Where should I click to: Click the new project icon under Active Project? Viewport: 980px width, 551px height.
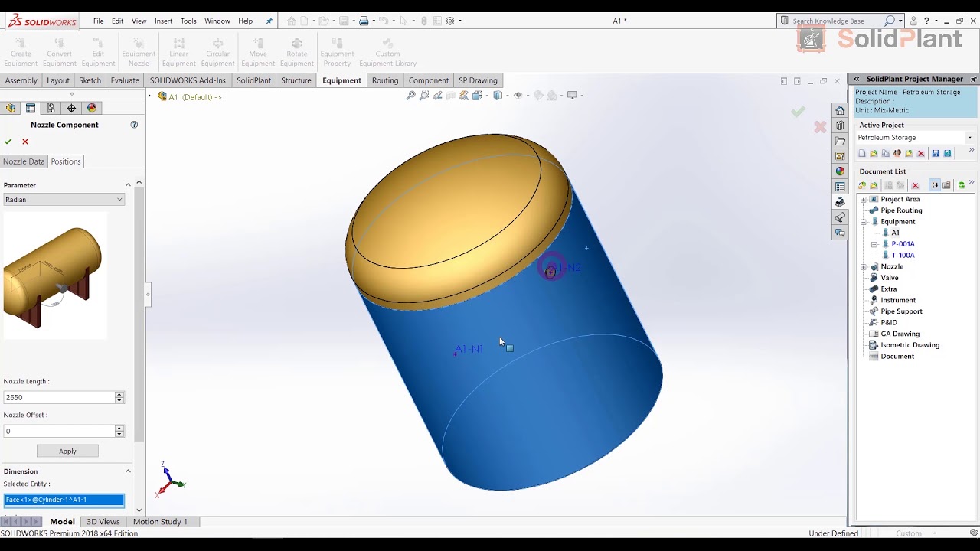click(x=862, y=154)
